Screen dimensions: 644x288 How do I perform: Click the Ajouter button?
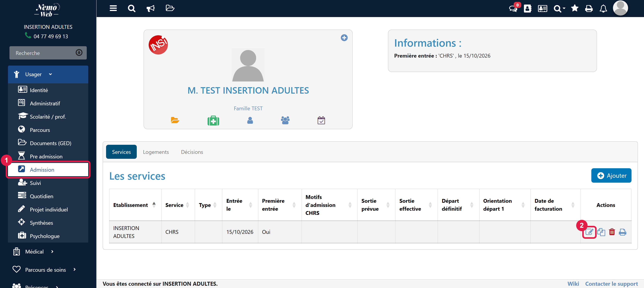[611, 175]
